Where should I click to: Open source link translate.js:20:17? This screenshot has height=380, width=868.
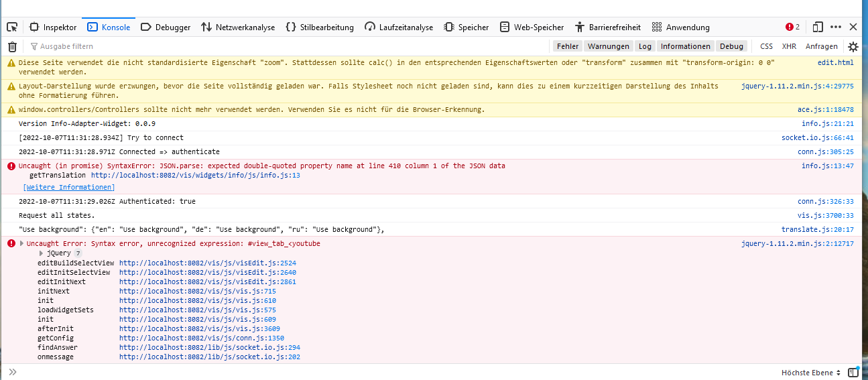[x=818, y=230]
